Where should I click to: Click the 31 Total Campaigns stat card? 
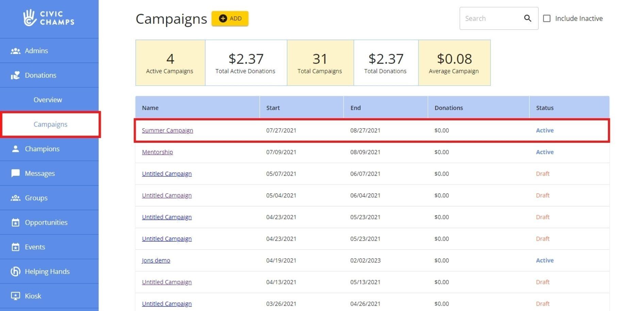coord(320,63)
